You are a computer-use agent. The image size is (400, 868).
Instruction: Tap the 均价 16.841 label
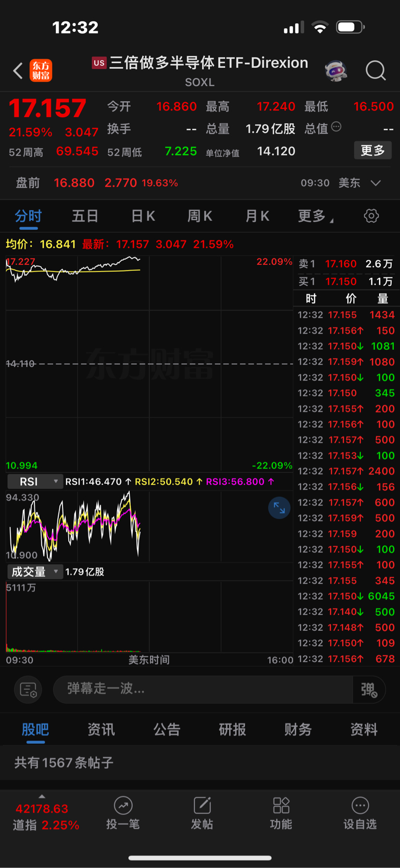tap(41, 244)
